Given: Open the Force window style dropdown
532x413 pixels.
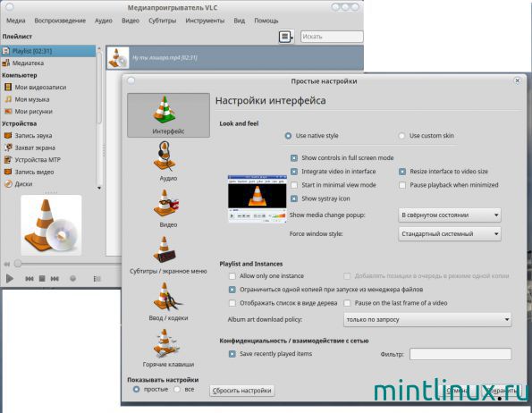Looking at the screenshot, I should 450,234.
